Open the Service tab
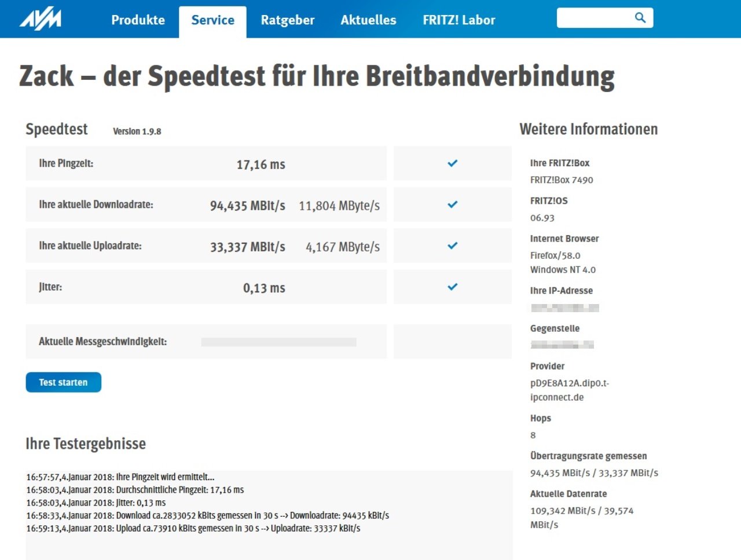This screenshot has height=560, width=741. [212, 22]
